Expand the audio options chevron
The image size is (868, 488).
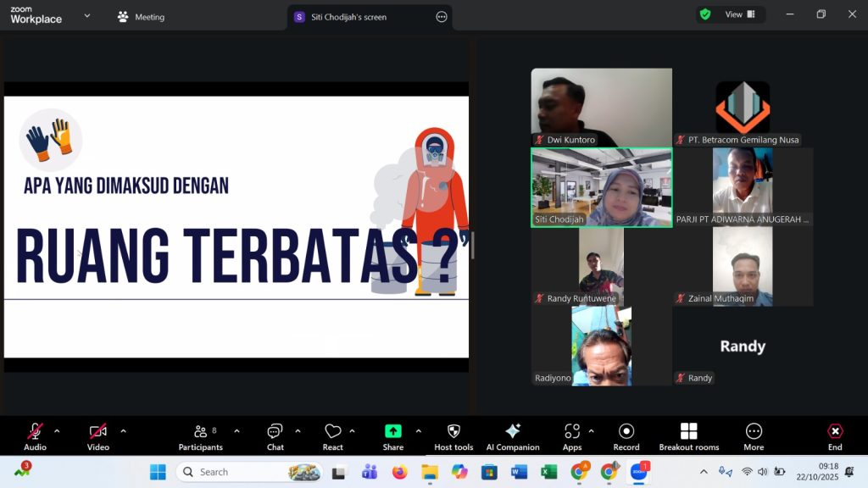[x=56, y=430]
